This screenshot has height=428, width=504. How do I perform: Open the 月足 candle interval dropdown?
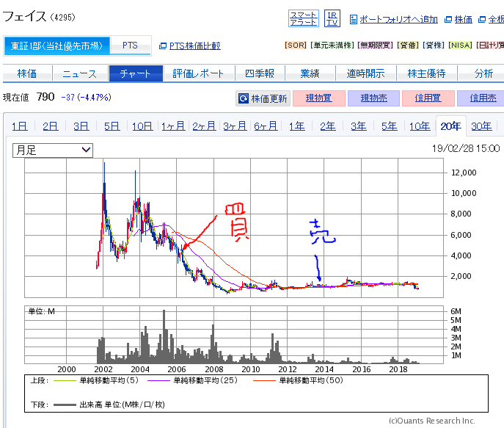click(53, 150)
